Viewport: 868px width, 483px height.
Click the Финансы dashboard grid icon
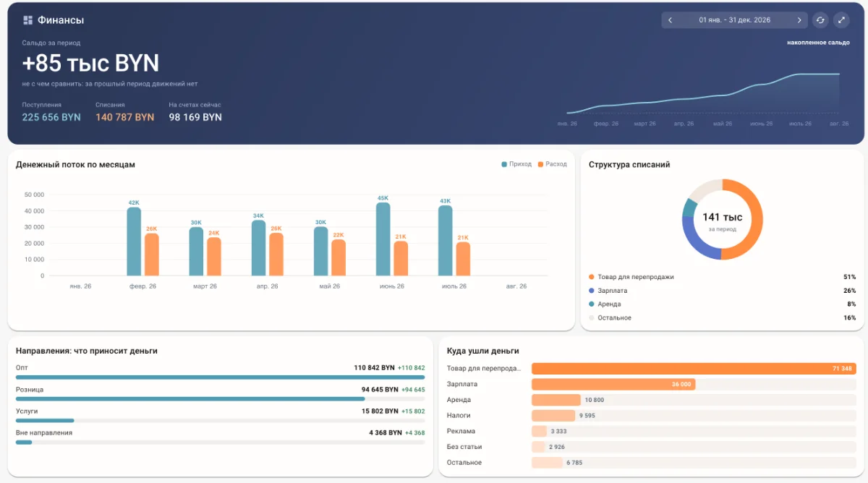coord(28,20)
